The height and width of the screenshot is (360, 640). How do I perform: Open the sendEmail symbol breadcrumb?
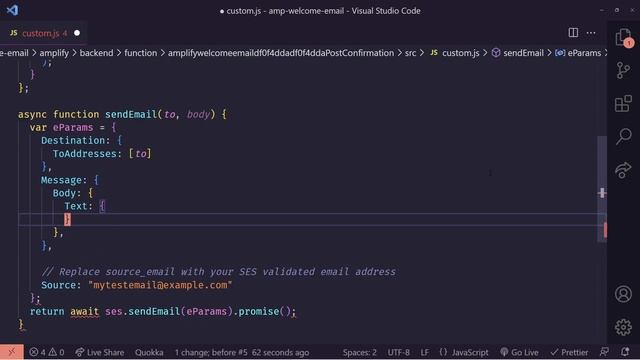pyautogui.click(x=518, y=53)
